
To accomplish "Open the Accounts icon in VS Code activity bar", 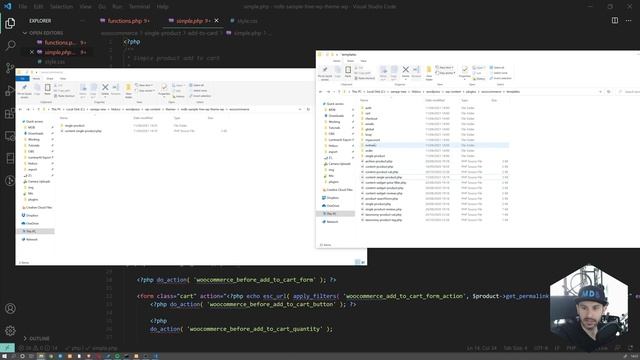I will (10, 309).
